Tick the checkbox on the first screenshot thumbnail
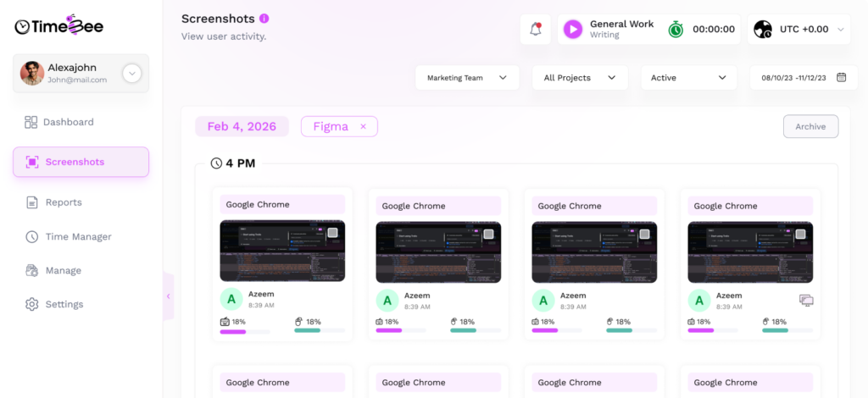The width and height of the screenshot is (868, 398). click(332, 233)
